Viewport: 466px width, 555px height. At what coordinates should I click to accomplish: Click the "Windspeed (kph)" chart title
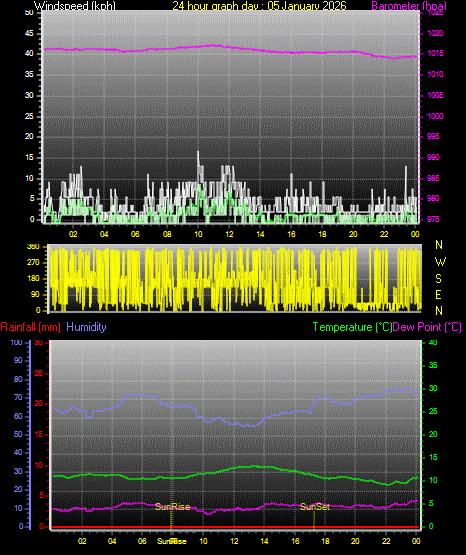pos(75,6)
